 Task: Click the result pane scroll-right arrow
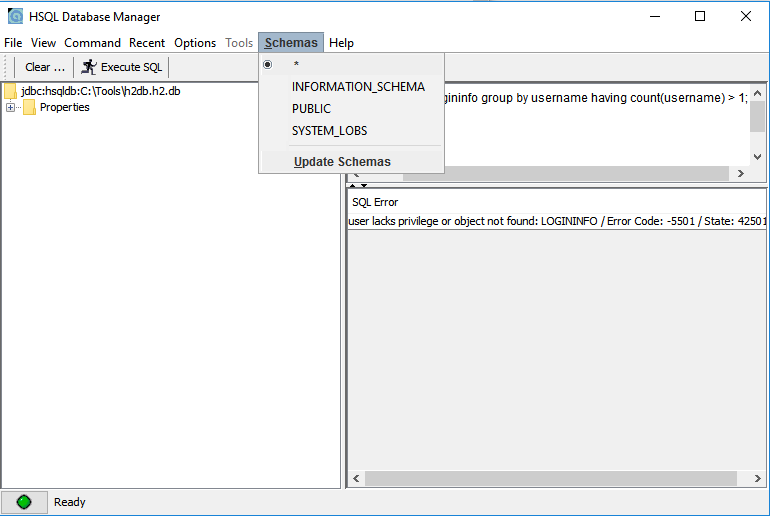coord(757,478)
